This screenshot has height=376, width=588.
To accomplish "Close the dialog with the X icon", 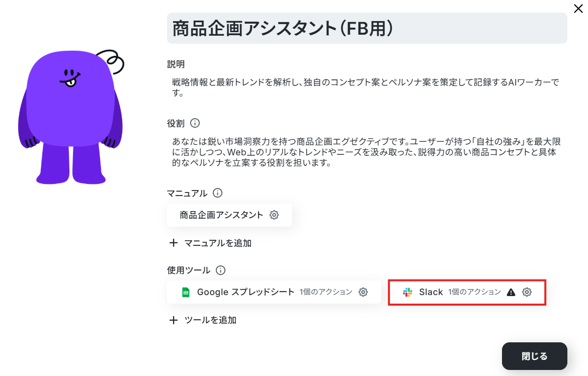I will [x=578, y=9].
